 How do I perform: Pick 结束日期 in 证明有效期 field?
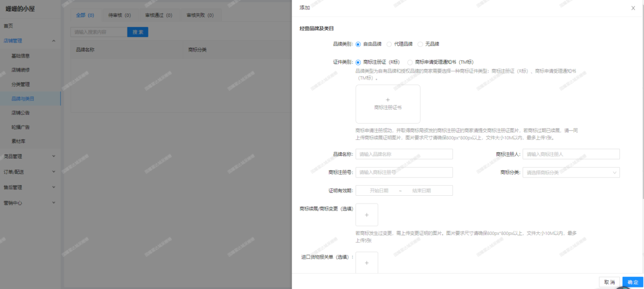click(x=422, y=191)
